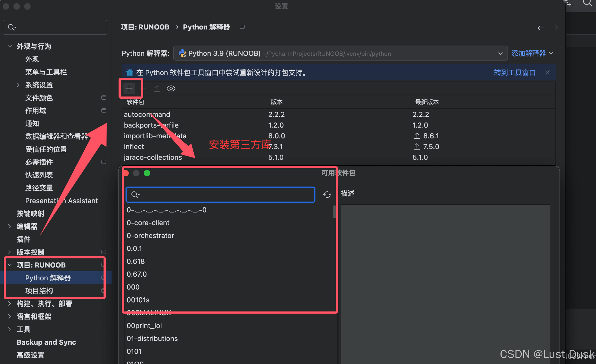
Task: Open the Python interpreter dropdown
Action: 340,53
